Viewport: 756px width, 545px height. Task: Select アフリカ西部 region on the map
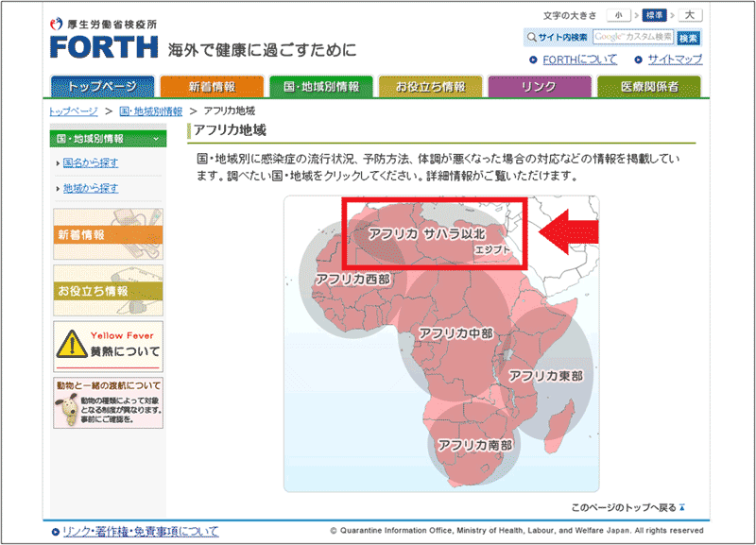(352, 279)
